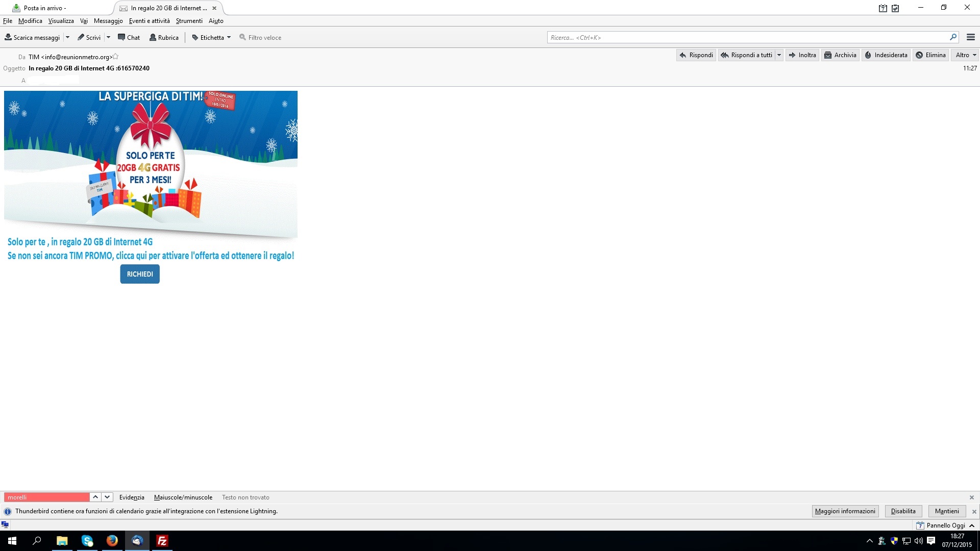
Task: Find previous match with up arrow
Action: [95, 497]
